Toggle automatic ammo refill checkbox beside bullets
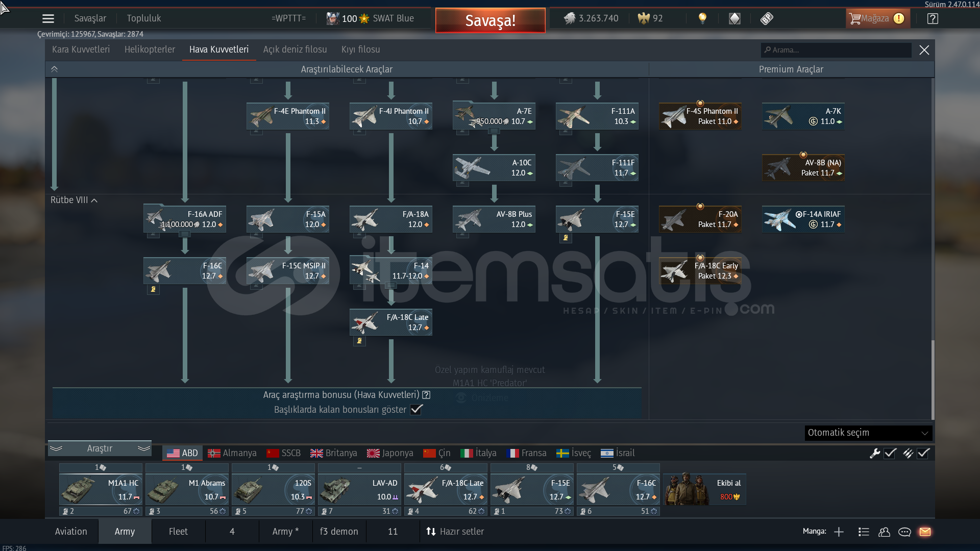The image size is (980, 551). pyautogui.click(x=923, y=453)
